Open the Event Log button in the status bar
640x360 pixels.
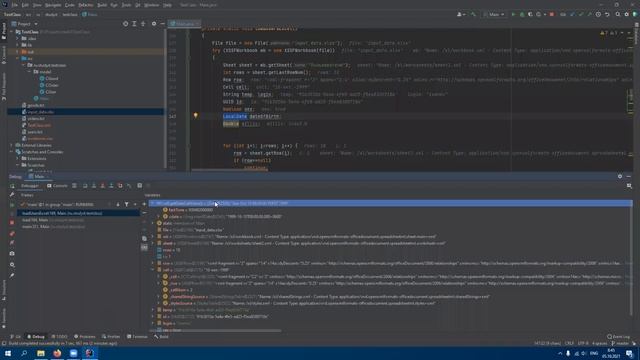pos(619,337)
